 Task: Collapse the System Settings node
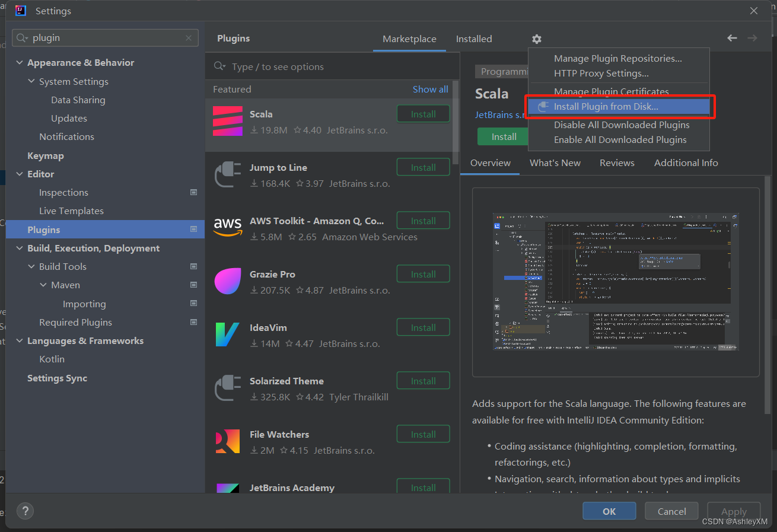pos(31,81)
